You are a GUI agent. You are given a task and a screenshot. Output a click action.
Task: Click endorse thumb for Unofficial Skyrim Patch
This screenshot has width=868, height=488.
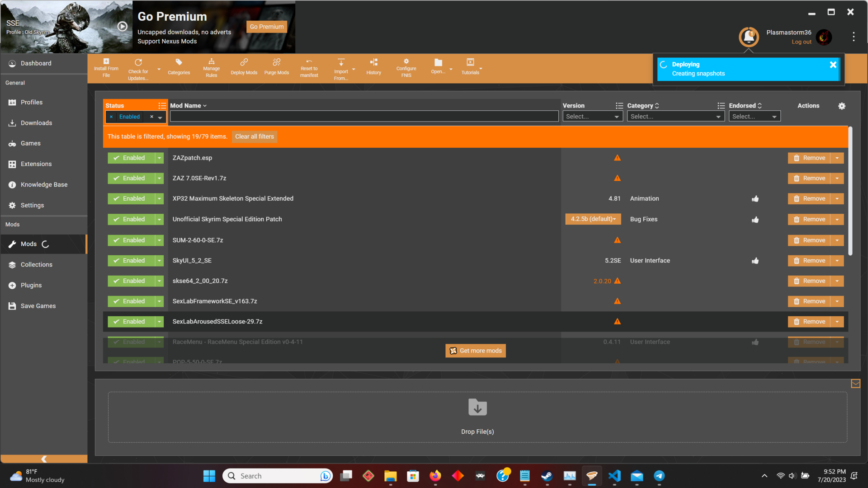755,220
